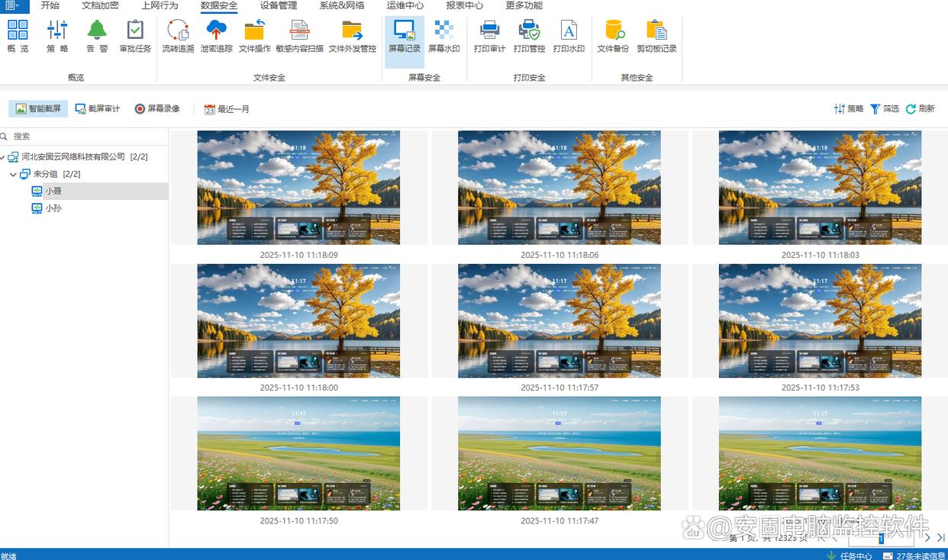Select the 智能截屏 view toggle
This screenshot has height=560, width=948.
click(x=38, y=109)
